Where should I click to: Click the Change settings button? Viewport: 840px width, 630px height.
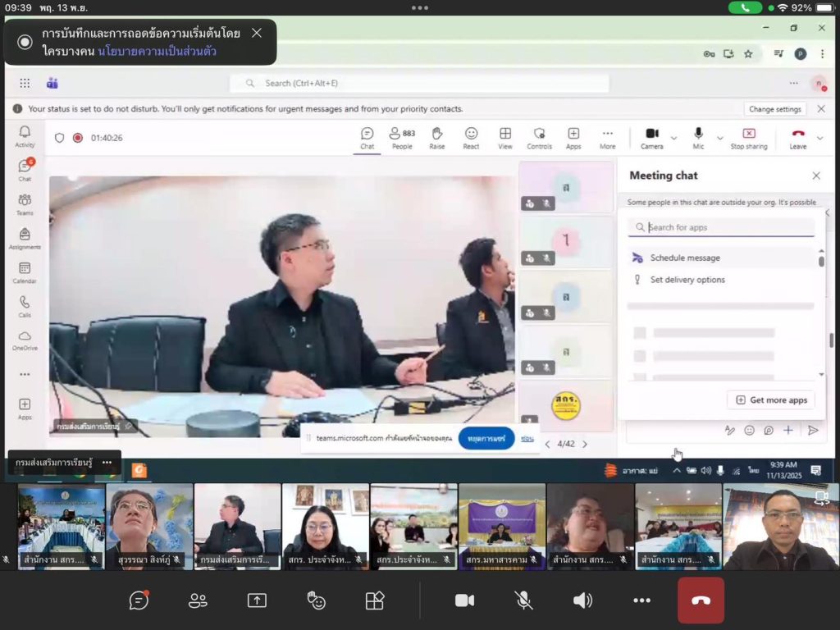coord(774,109)
